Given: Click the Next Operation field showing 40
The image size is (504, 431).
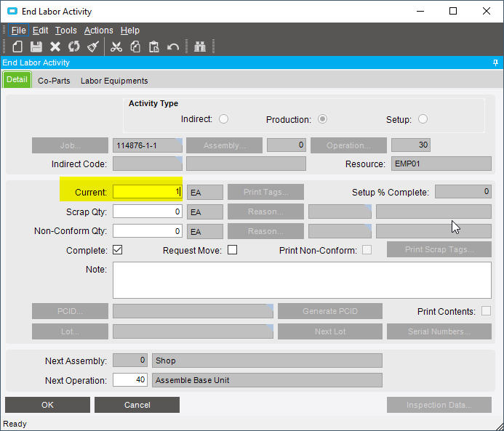Looking at the screenshot, I should click(x=130, y=380).
